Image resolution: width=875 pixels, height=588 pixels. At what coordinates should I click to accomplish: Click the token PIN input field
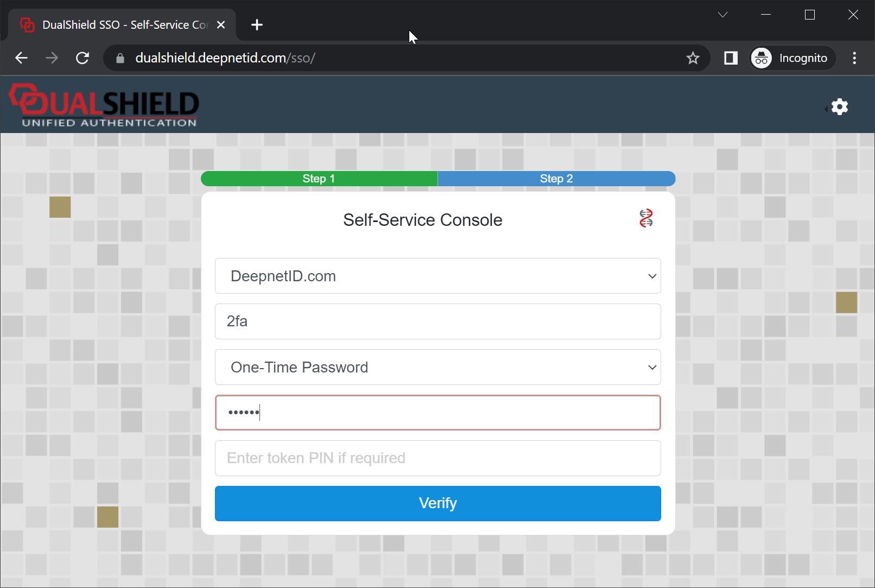click(x=437, y=458)
